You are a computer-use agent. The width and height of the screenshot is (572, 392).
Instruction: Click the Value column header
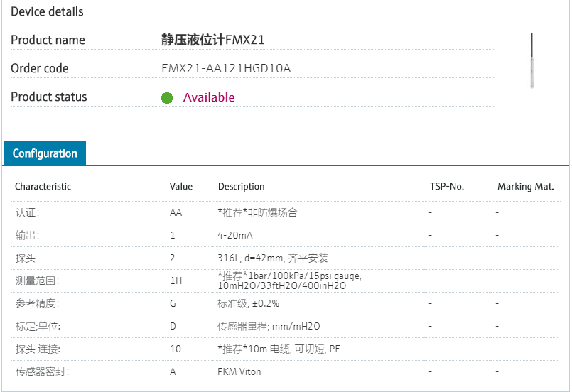[x=181, y=187]
